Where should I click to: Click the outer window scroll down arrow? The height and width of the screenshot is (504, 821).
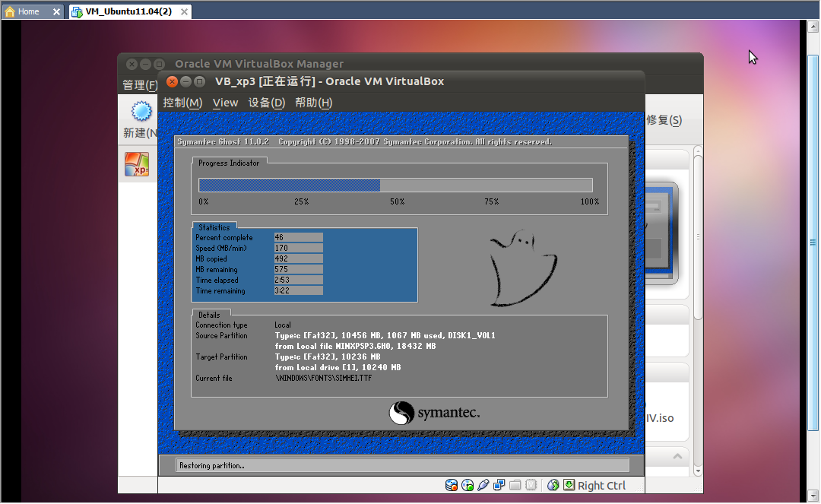[x=813, y=495]
